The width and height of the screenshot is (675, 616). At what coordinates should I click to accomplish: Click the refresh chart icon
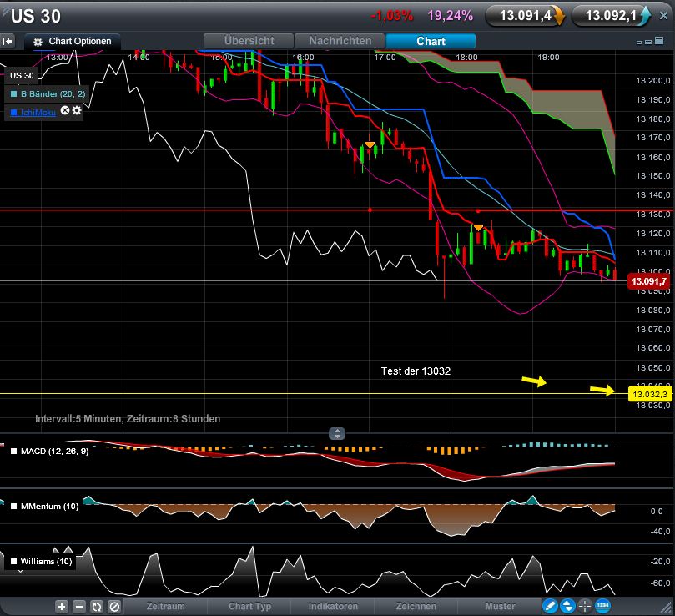tap(97, 607)
